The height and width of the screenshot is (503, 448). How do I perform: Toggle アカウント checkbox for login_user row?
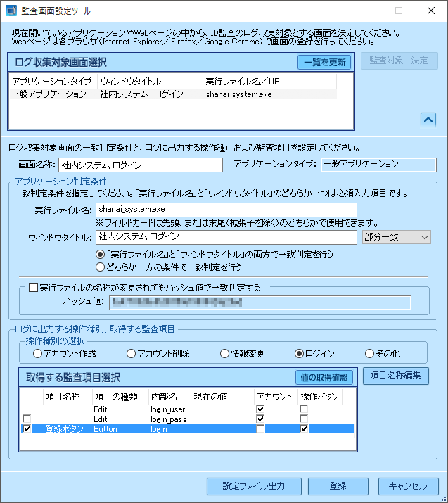click(x=260, y=409)
